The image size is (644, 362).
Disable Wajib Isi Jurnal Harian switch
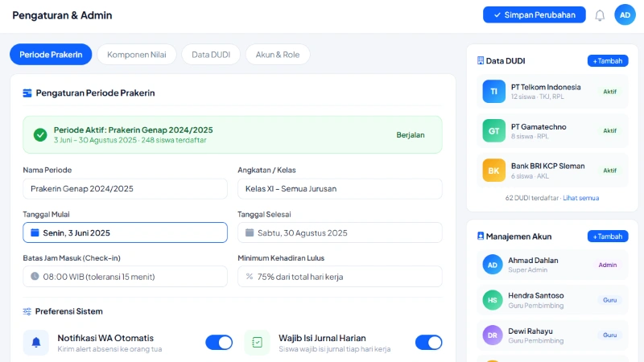(428, 343)
